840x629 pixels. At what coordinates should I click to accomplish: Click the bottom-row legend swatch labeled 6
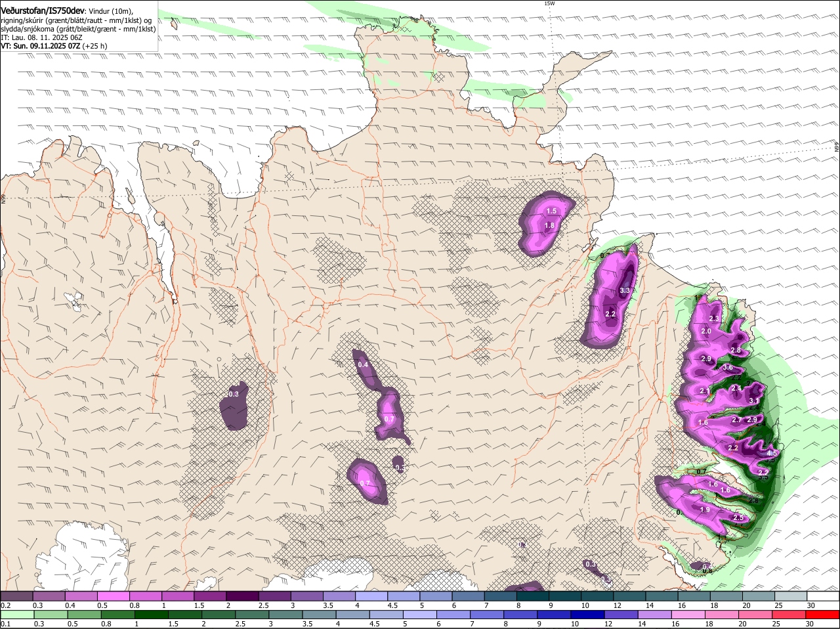tap(455, 615)
